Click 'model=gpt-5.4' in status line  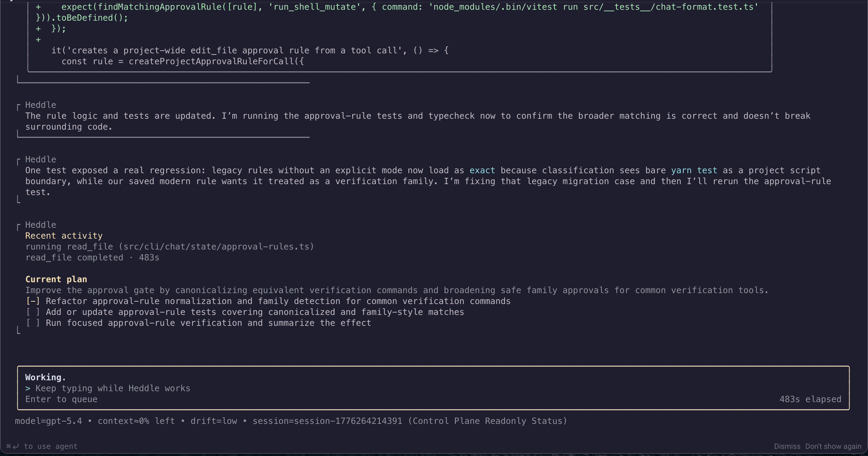coord(48,421)
